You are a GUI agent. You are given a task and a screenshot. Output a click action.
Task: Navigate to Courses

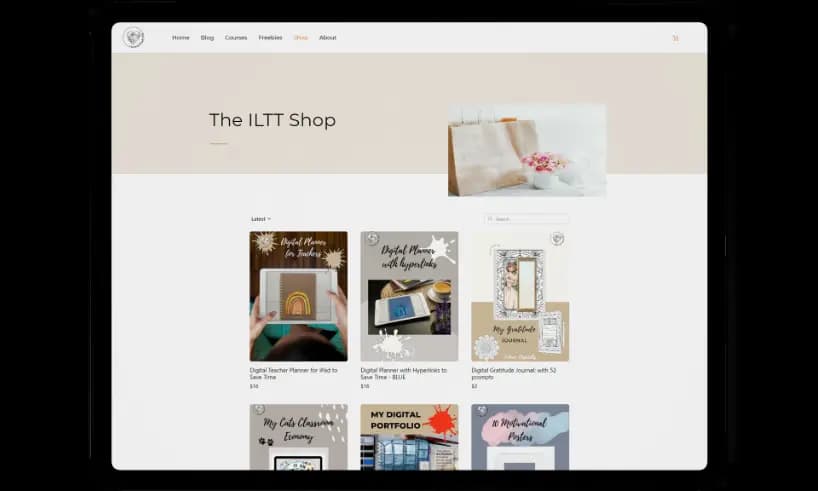point(236,38)
